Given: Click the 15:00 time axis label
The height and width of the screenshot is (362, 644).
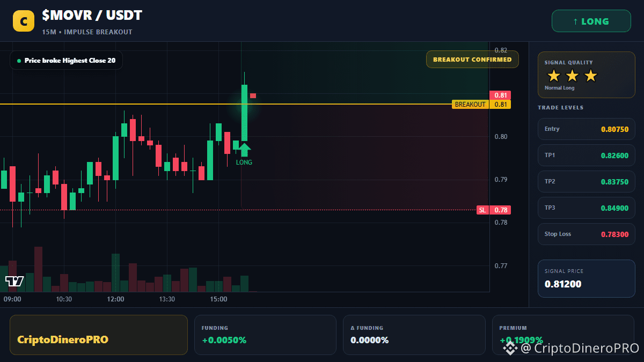Looking at the screenshot, I should point(218,299).
